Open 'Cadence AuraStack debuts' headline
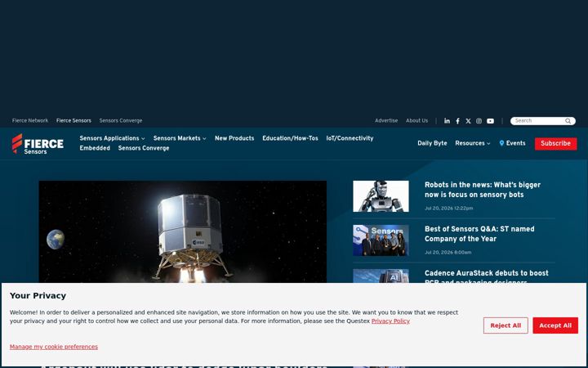The height and width of the screenshot is (368, 588). pos(487,277)
